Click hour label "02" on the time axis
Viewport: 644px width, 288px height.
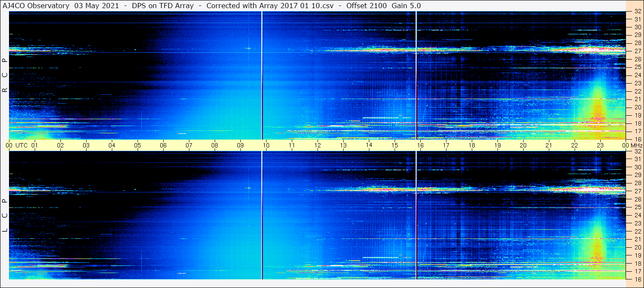point(60,145)
